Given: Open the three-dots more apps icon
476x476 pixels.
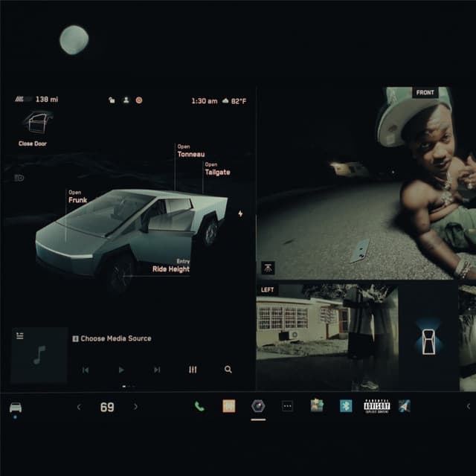Looking at the screenshot, I should [287, 406].
